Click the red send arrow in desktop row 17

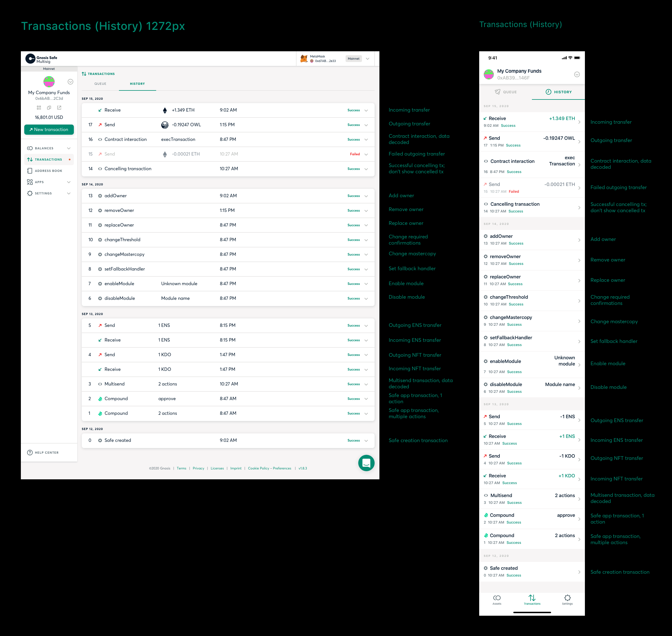(x=100, y=125)
